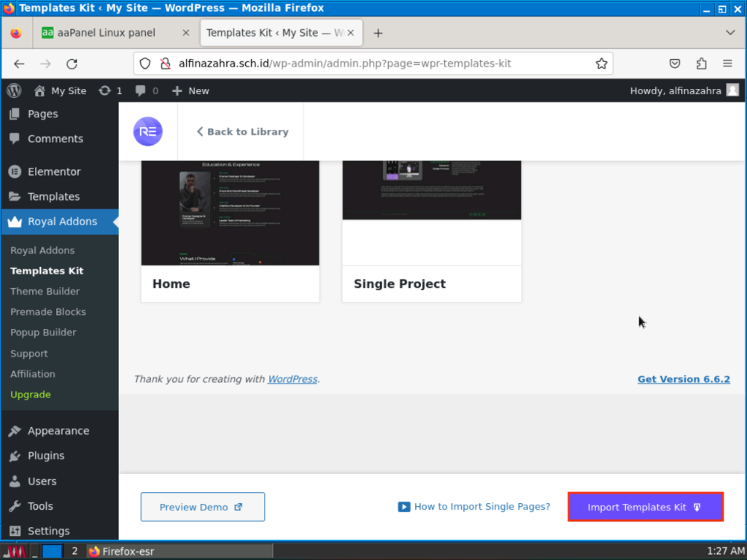747x560 pixels.
Task: Open the New content menu in admin bar
Action: pos(190,90)
